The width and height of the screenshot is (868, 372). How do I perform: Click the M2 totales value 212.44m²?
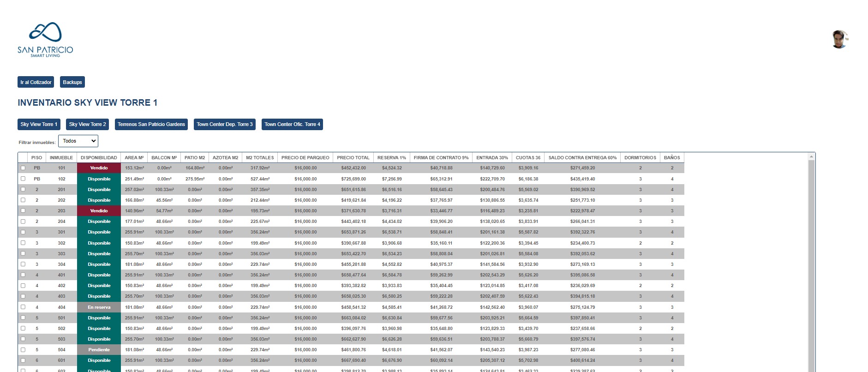(x=260, y=200)
